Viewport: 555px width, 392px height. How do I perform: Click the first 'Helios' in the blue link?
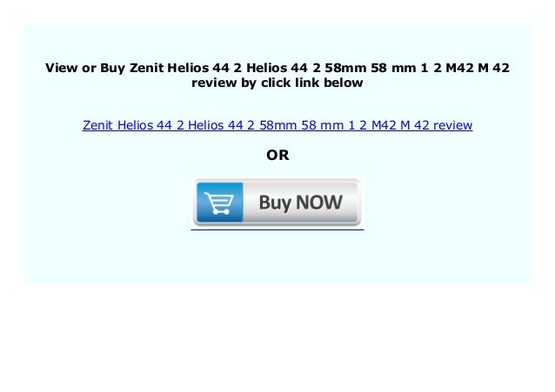tap(135, 125)
